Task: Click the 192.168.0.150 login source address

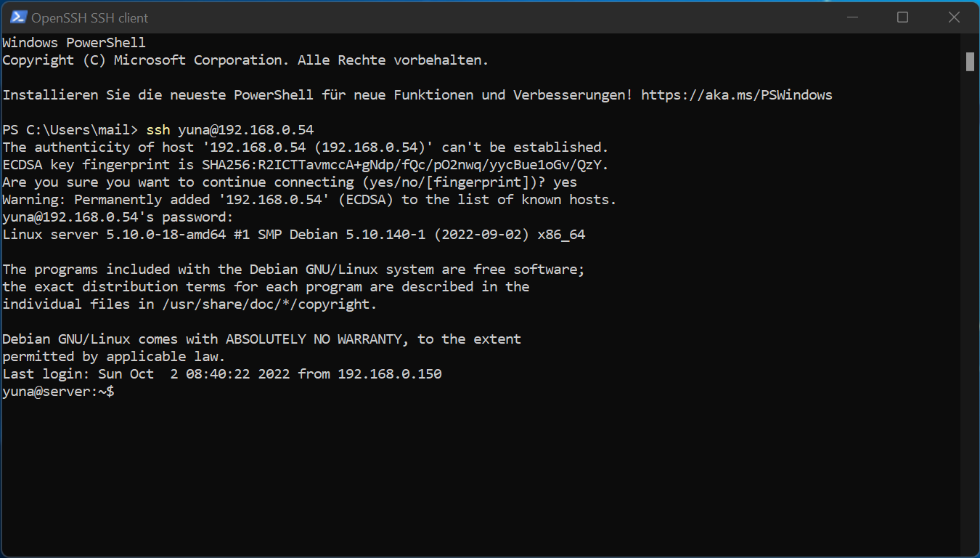Action: click(390, 374)
